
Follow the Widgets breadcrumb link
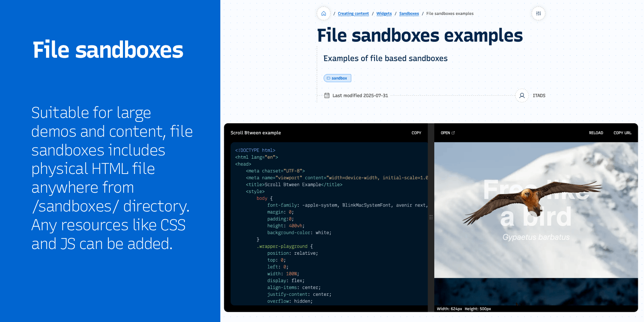pyautogui.click(x=384, y=13)
